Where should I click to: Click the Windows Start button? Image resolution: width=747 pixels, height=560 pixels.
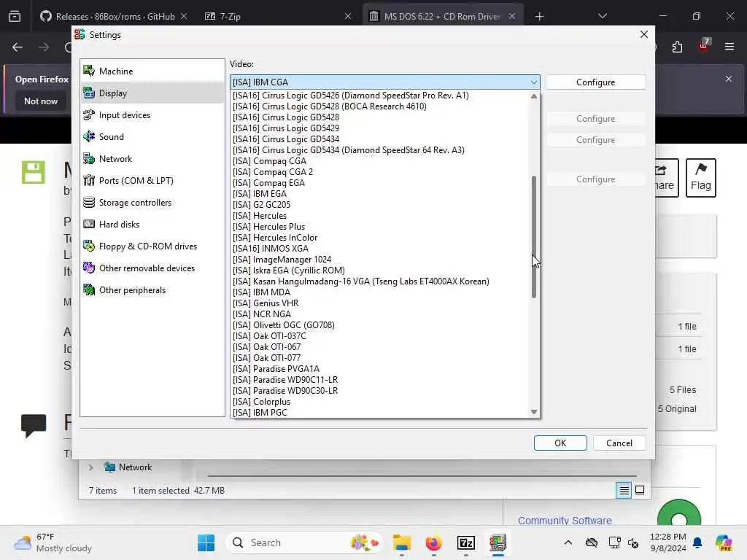(x=206, y=542)
